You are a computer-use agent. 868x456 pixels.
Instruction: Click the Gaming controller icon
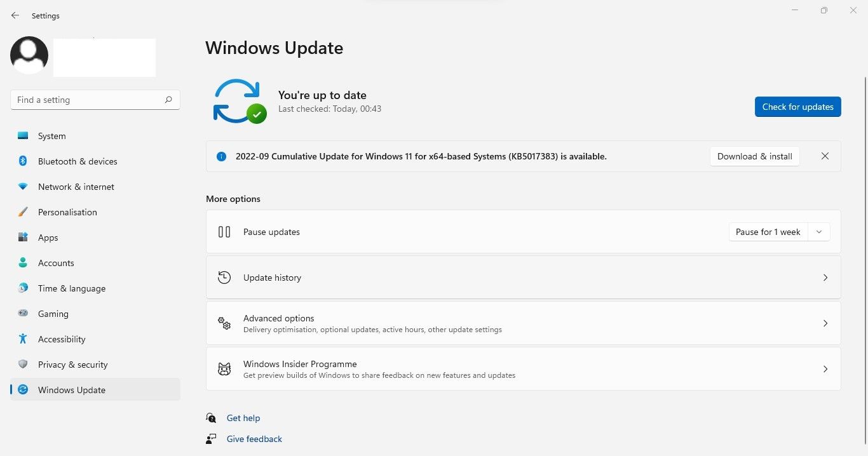point(23,314)
